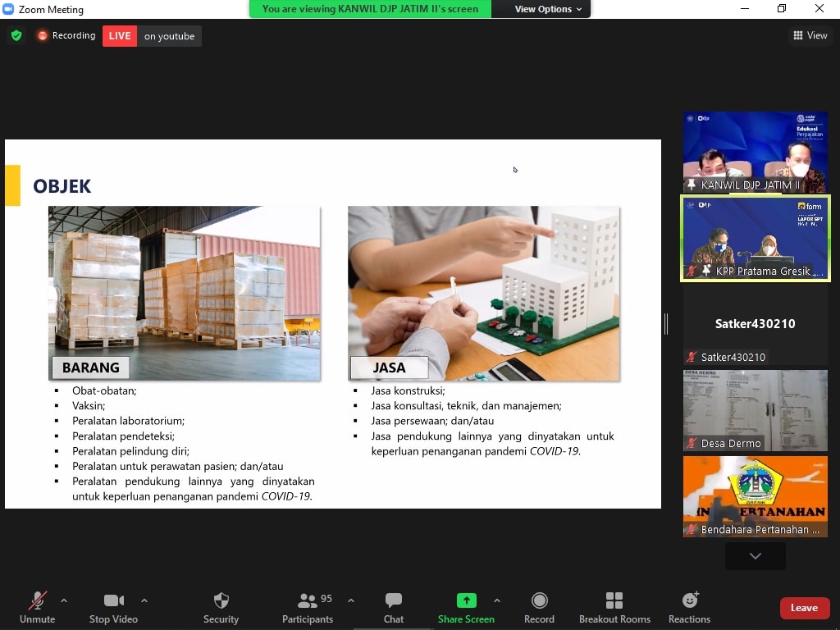The height and width of the screenshot is (630, 840).
Task: Open the Security shield menu
Action: (221, 607)
